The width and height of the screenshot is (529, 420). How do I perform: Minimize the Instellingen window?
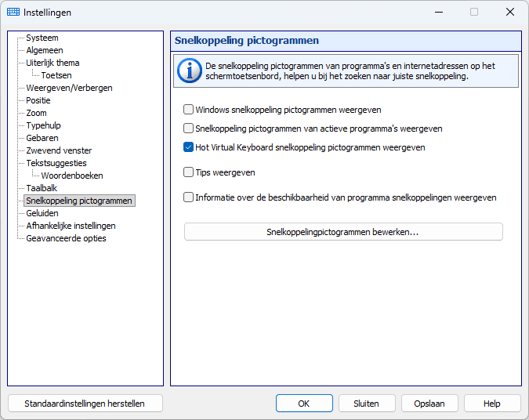point(439,12)
